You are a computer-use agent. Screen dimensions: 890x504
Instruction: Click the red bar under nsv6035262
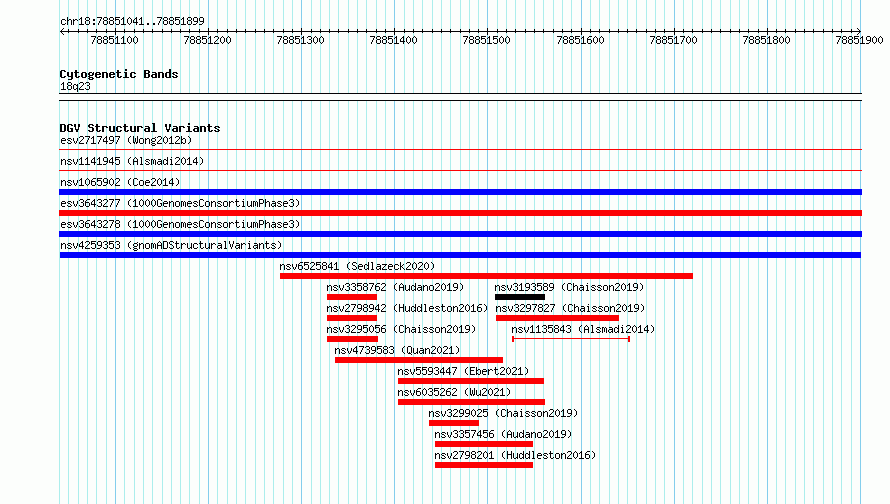(x=472, y=402)
